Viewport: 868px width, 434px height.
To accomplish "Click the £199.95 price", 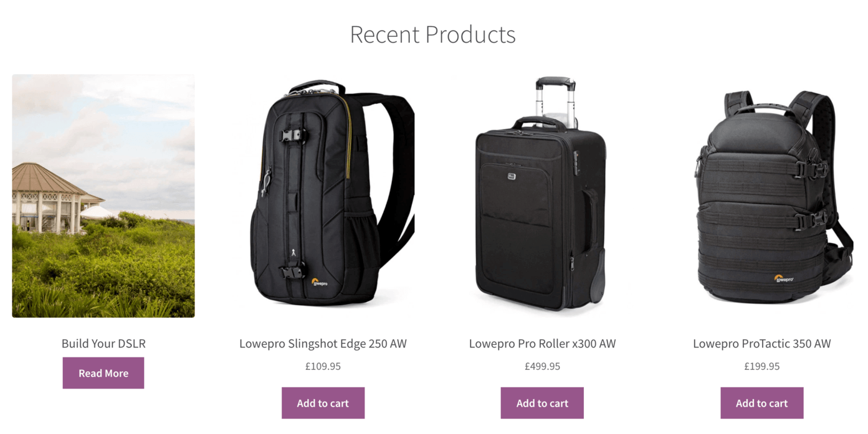I will tap(761, 366).
